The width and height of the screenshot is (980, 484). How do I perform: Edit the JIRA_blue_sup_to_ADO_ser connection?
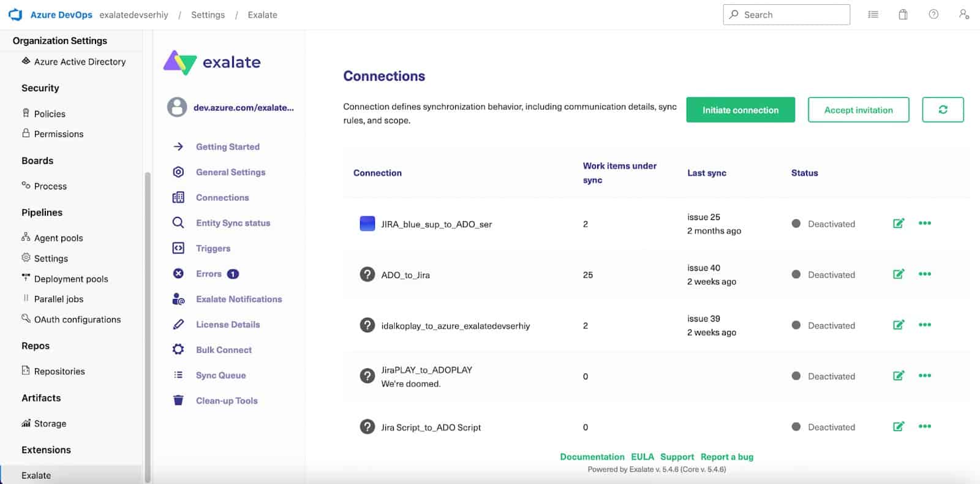[x=899, y=224]
